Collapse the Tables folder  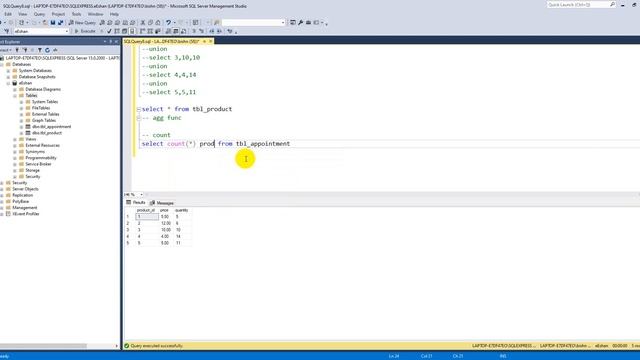[x=15, y=96]
